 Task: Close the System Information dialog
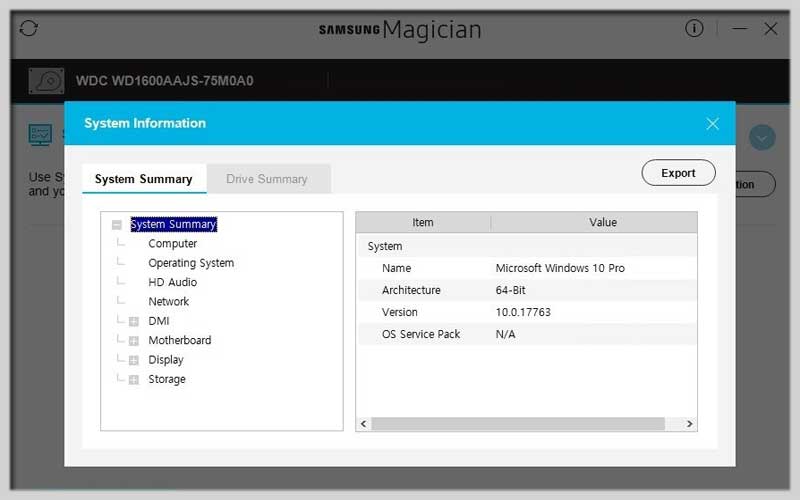click(x=713, y=123)
